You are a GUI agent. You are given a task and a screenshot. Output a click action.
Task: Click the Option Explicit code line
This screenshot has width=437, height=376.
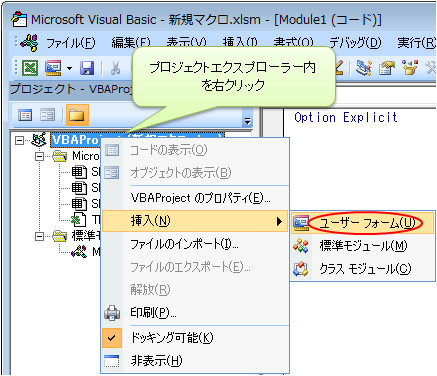click(346, 117)
